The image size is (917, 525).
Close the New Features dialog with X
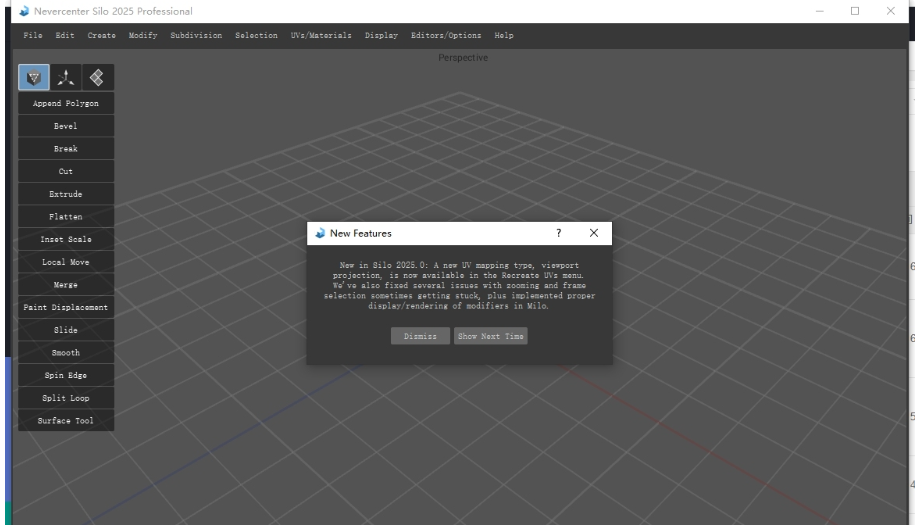594,233
